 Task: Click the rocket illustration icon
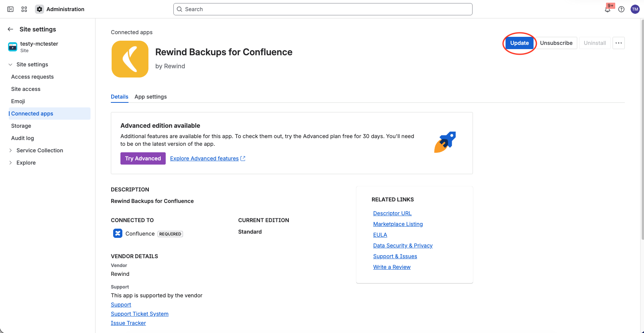pos(445,142)
